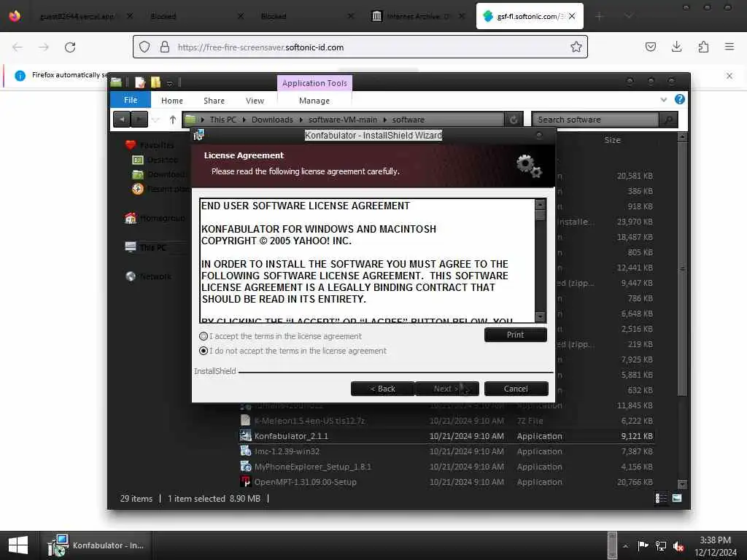Screen dimensions: 747x560
Task: Click Explorer new folder quick access icon
Action: 155,82
